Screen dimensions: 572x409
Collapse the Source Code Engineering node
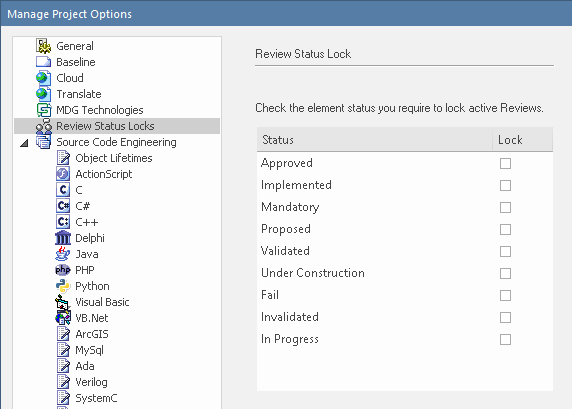coord(24,143)
